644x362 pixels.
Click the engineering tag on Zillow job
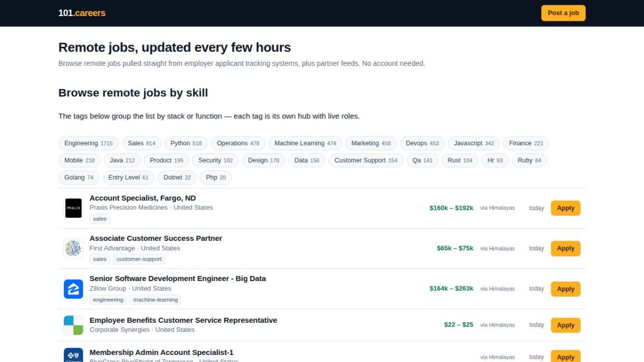tap(108, 300)
